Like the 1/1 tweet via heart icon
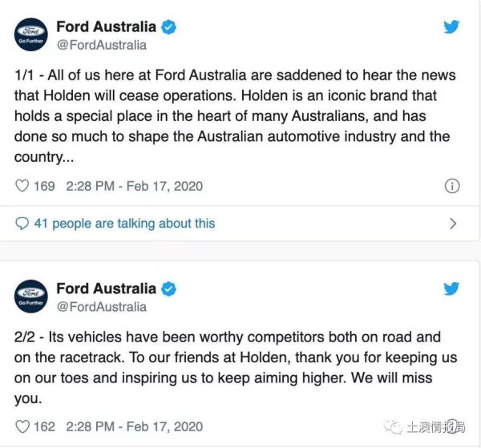 click(x=22, y=186)
